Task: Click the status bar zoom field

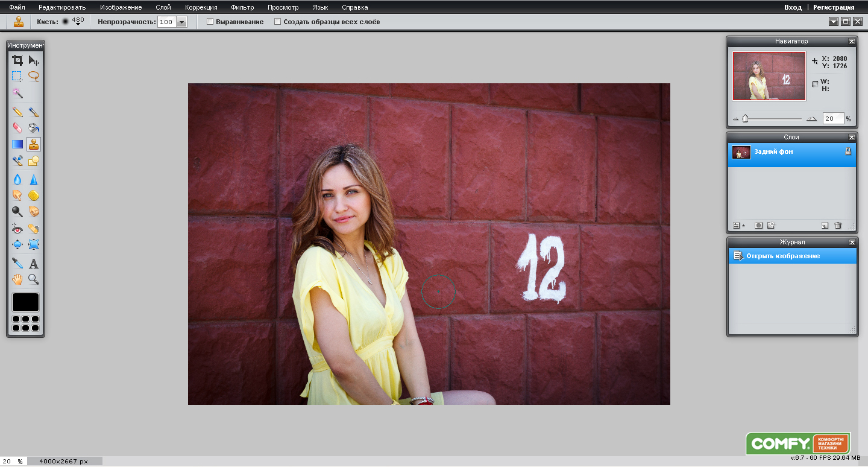Action: [x=13, y=461]
